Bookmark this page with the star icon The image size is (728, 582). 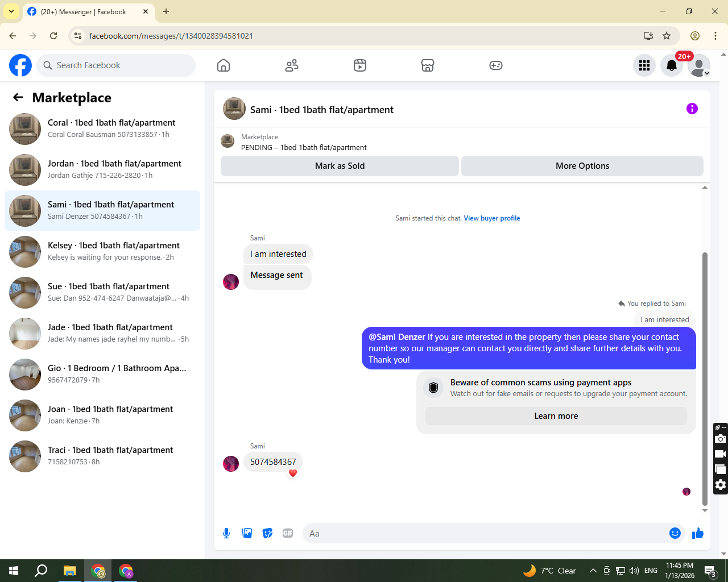667,36
